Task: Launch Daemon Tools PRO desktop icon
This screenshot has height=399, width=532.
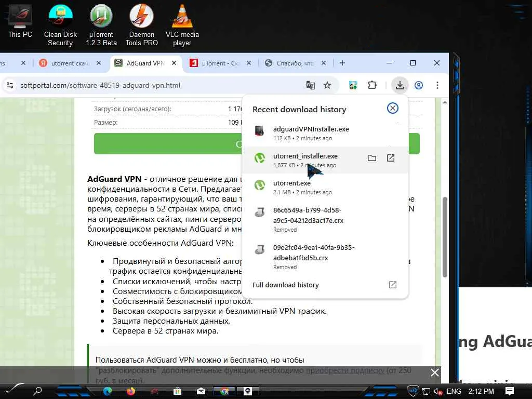Action: pos(141,25)
